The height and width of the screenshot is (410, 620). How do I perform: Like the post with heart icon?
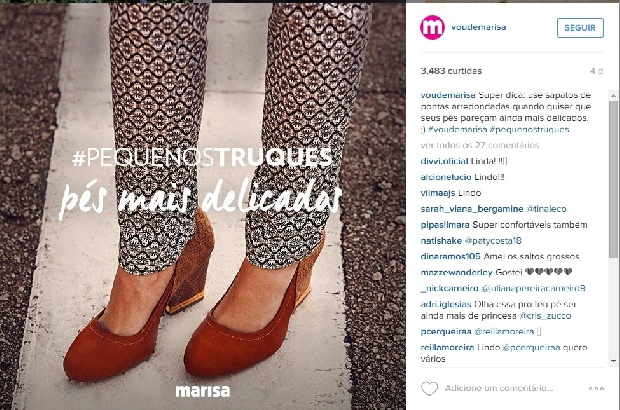(429, 389)
